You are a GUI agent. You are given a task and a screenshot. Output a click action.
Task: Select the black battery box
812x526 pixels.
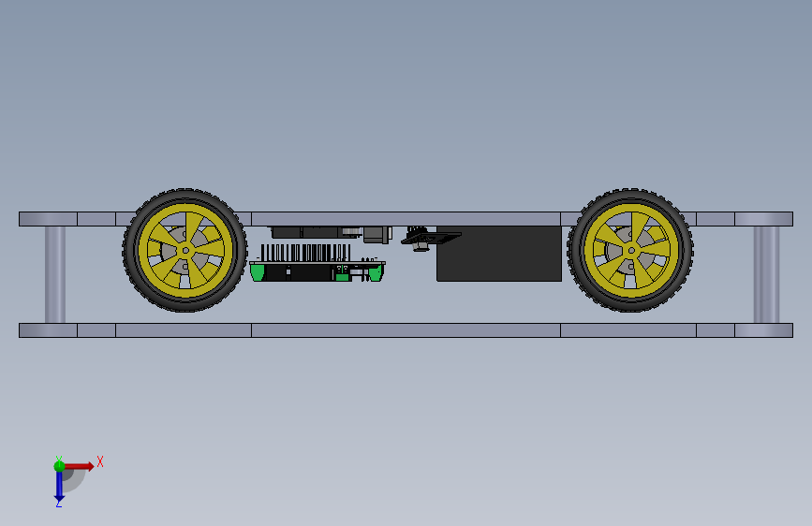click(x=499, y=254)
